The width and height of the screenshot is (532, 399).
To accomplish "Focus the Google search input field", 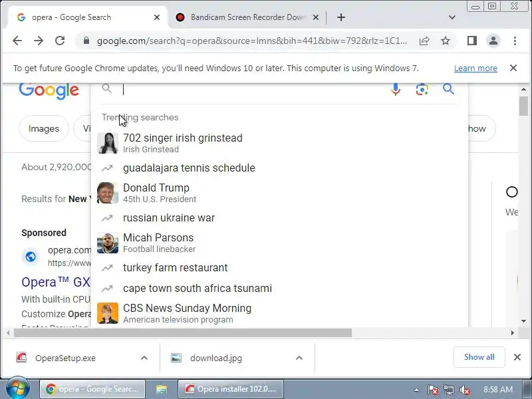I will coord(255,90).
